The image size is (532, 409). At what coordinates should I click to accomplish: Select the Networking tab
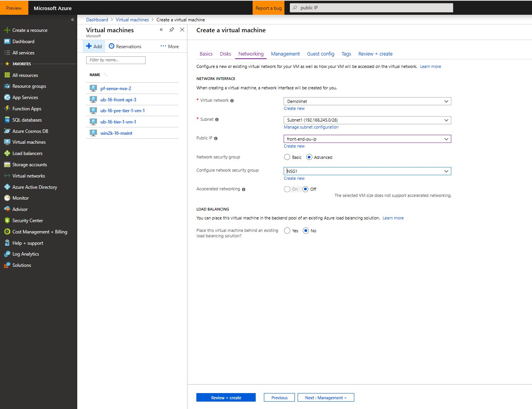[251, 54]
